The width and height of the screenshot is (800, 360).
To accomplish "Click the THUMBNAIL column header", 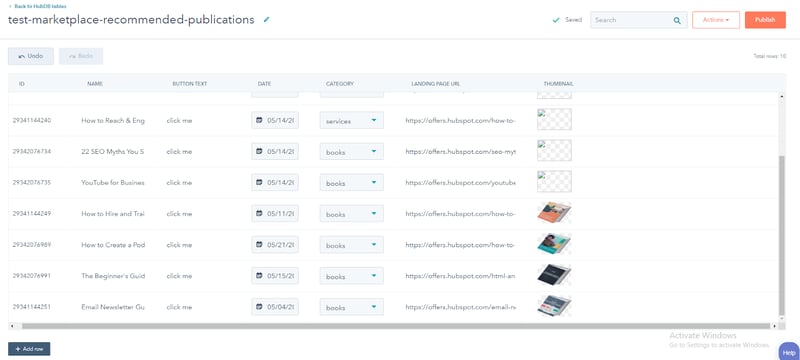I will (x=559, y=84).
